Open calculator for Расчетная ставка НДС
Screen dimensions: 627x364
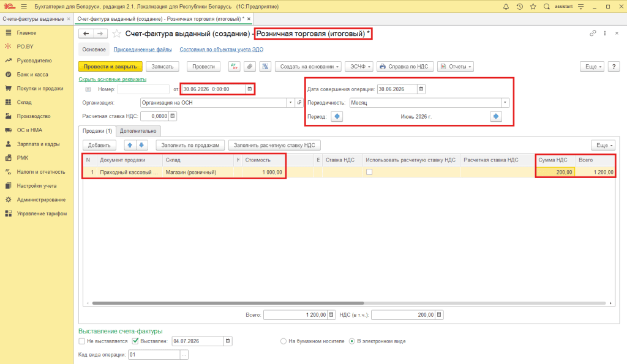click(173, 116)
